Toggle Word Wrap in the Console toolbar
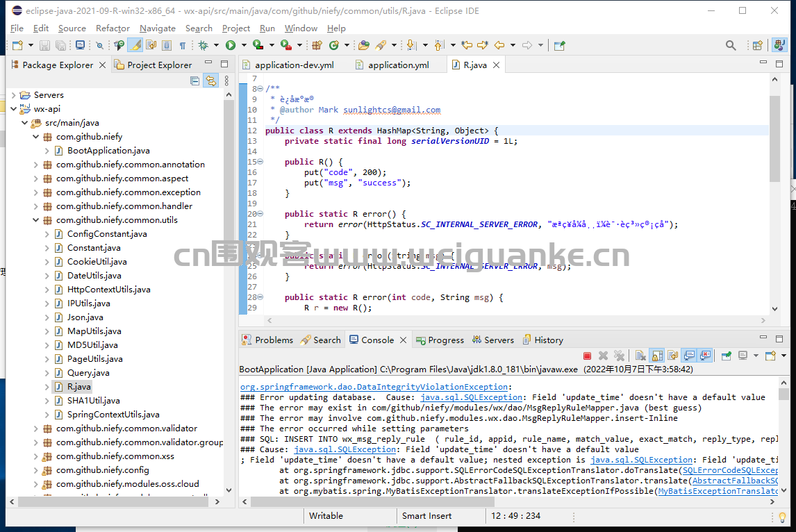Screen dimensions: 796x532 coord(672,356)
